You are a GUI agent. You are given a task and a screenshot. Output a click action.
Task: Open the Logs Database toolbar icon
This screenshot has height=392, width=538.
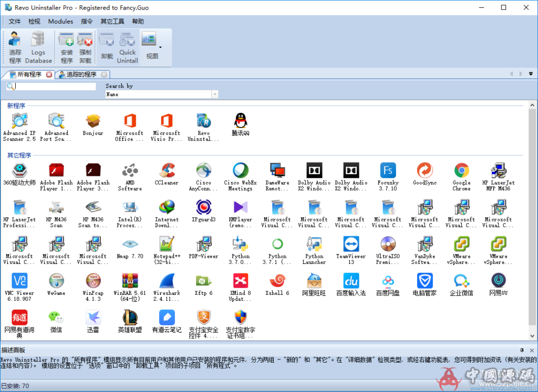click(38, 46)
